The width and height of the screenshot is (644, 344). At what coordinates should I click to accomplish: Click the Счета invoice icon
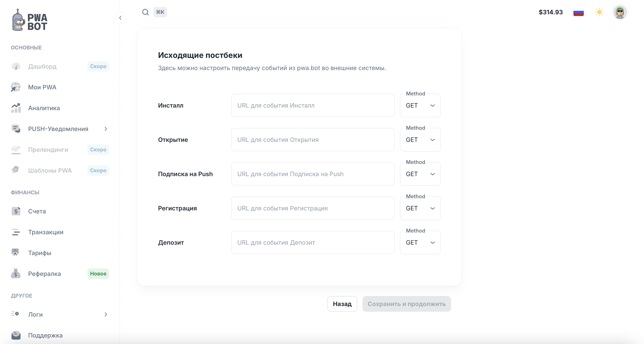coord(16,211)
